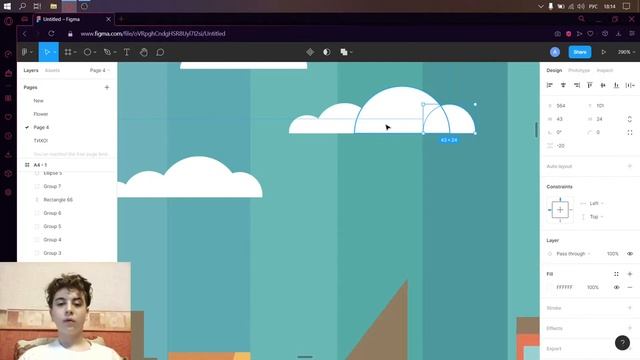Add auto layout with plus icon
Screen dimensions: 640x360
coord(630,166)
